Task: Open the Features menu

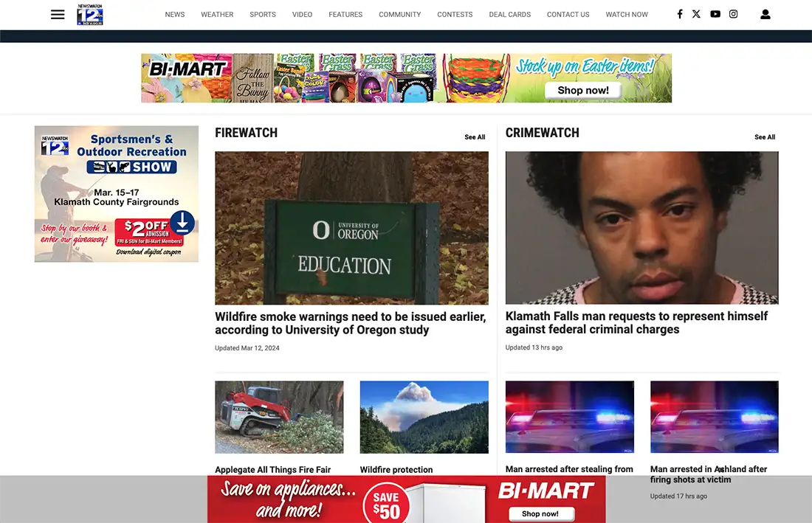Action: click(345, 15)
